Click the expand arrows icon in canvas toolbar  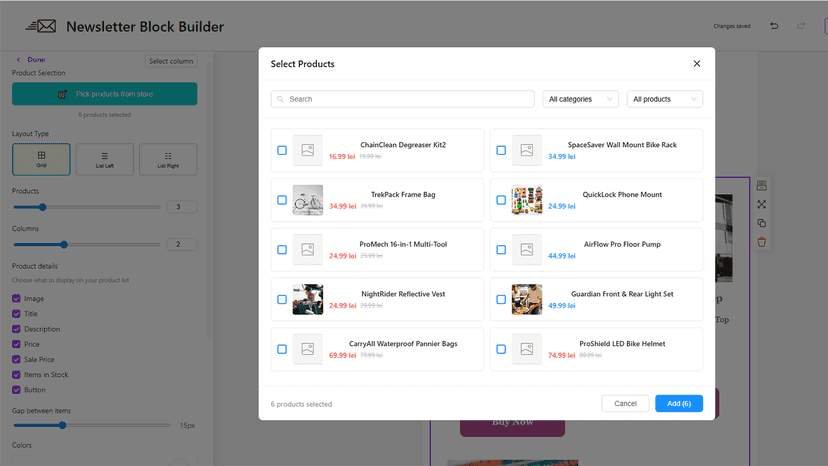click(761, 204)
